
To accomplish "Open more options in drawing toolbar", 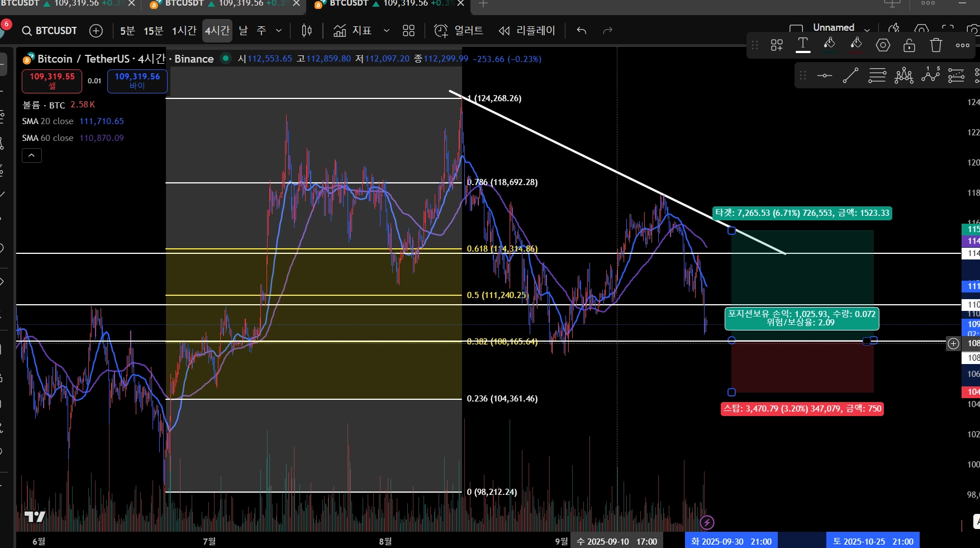I will pos(962,45).
